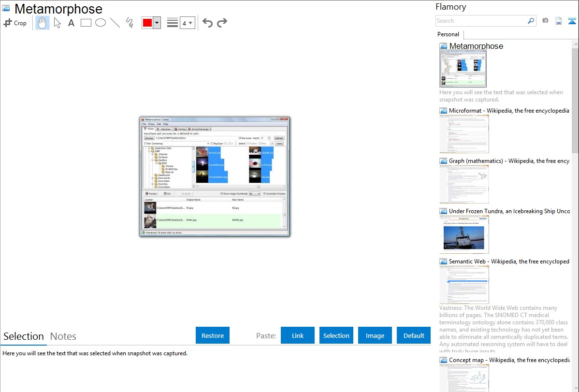Click the title 'Microformat - Wikipedia, the free encyclopedia'

(509, 111)
